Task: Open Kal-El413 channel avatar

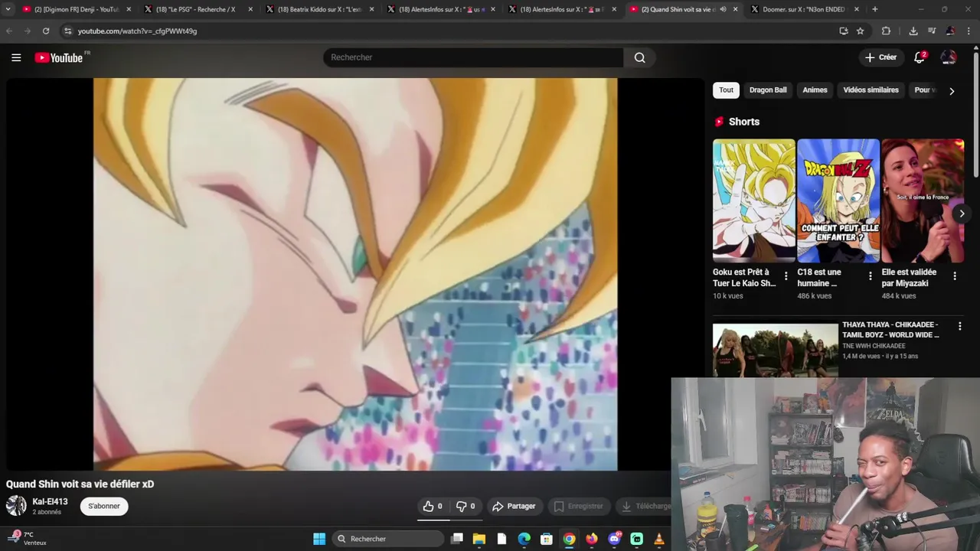Action: tap(16, 506)
